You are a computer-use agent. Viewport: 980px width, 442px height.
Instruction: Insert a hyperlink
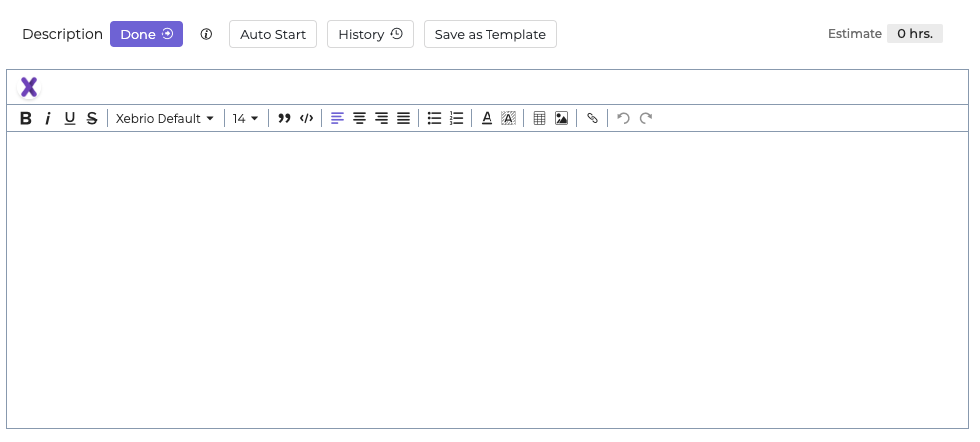pyautogui.click(x=592, y=118)
